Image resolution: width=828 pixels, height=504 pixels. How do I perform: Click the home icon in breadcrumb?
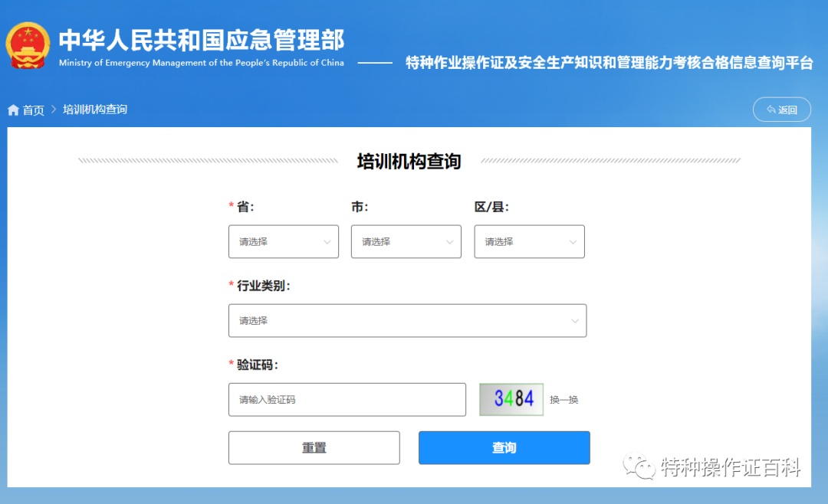(13, 110)
